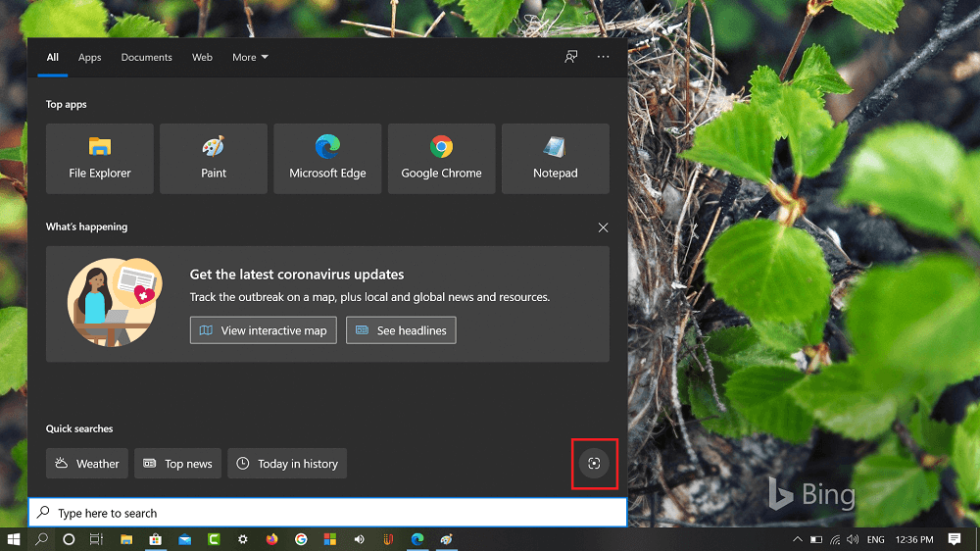Open Task View on the taskbar

coord(96,539)
